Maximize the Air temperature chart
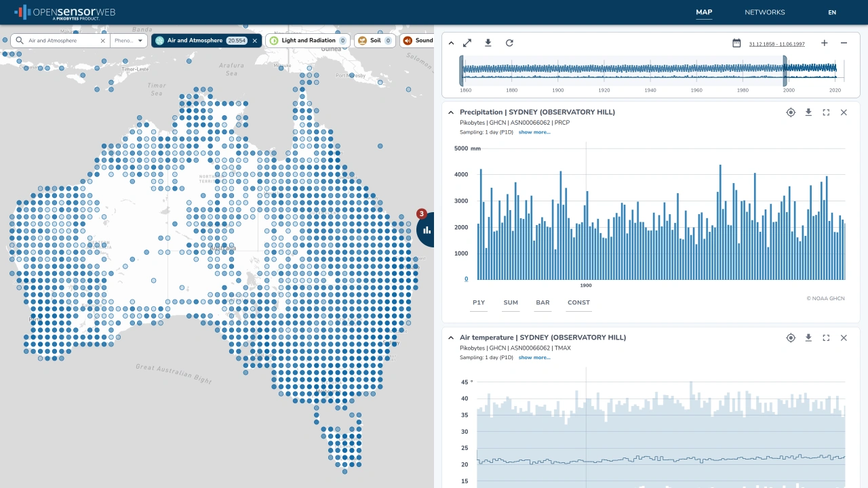Screen dimensions: 868x488 pos(826,338)
